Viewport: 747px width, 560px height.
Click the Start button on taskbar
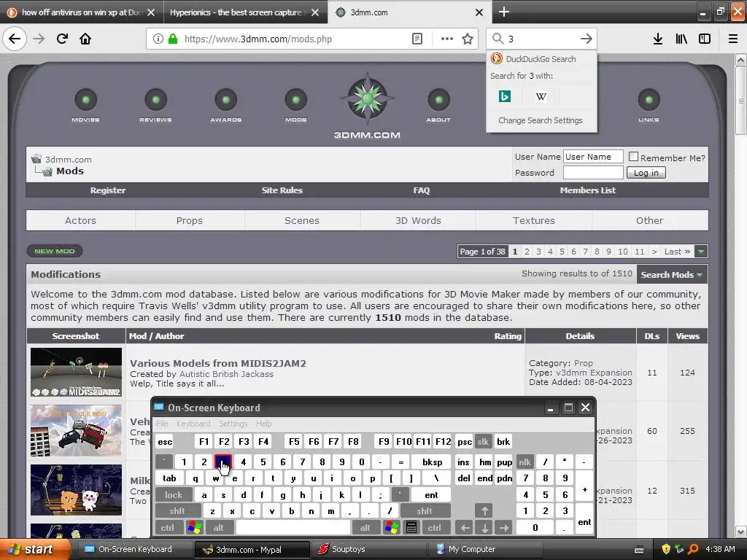pos(35,549)
